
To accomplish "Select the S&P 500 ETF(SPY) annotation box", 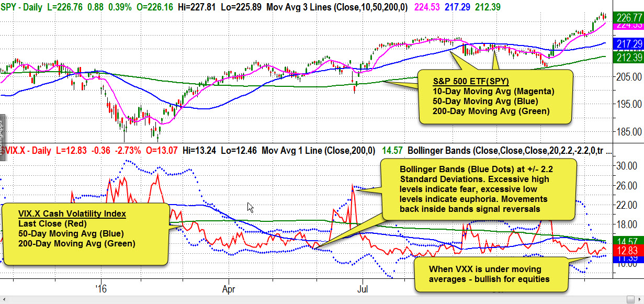I will (494, 97).
